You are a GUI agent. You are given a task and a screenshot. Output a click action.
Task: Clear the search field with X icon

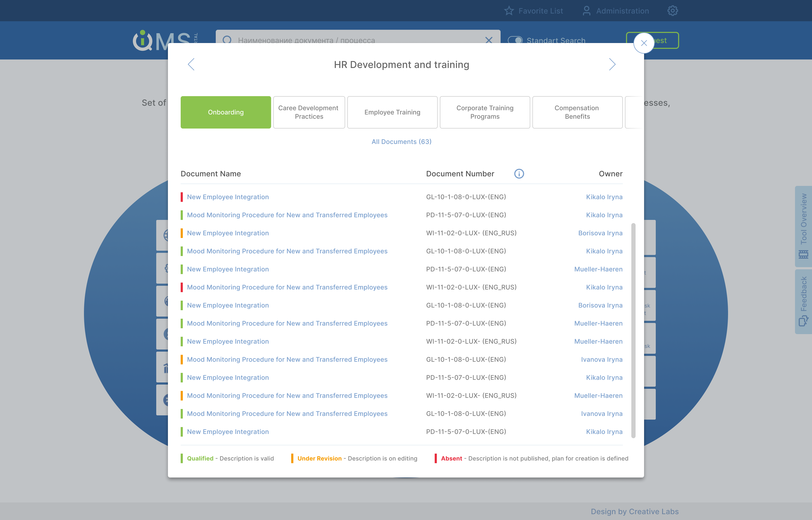pos(488,40)
